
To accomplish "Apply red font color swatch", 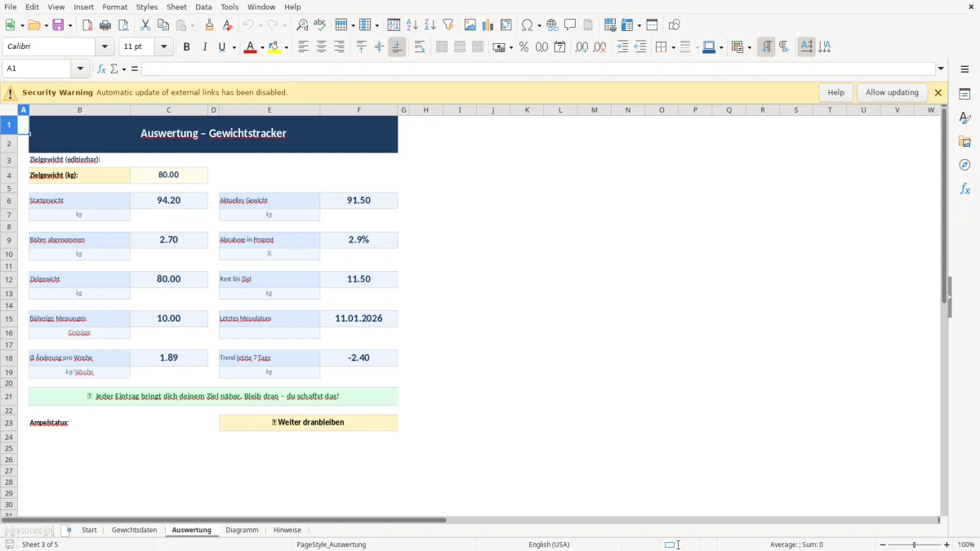I will pos(249,47).
